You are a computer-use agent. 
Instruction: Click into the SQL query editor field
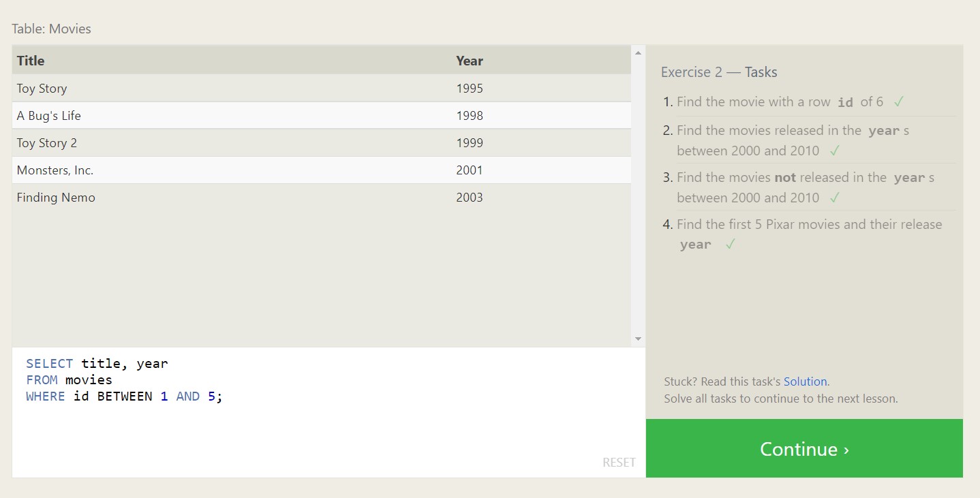[x=328, y=412]
